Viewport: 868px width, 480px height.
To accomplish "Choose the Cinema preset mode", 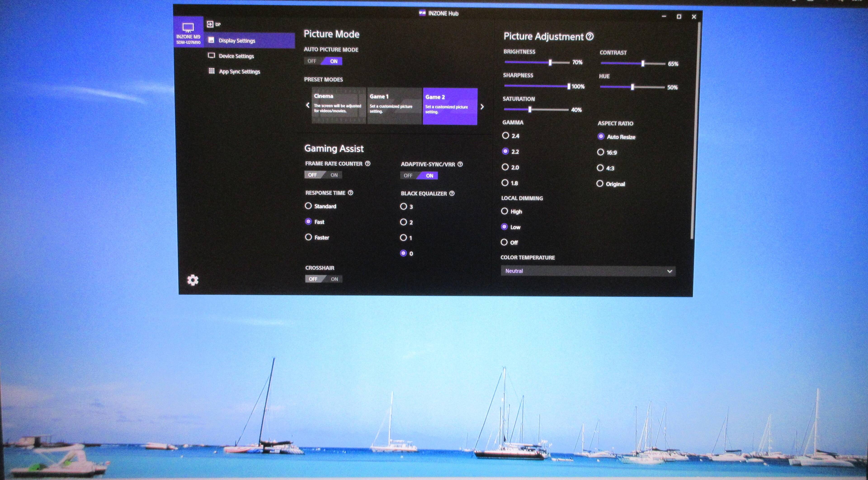I will [338, 105].
